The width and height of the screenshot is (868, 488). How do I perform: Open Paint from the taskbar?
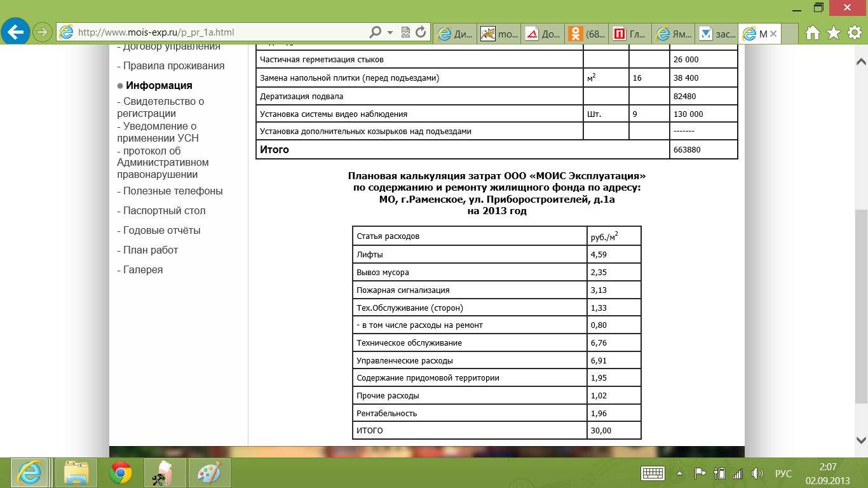tap(210, 472)
